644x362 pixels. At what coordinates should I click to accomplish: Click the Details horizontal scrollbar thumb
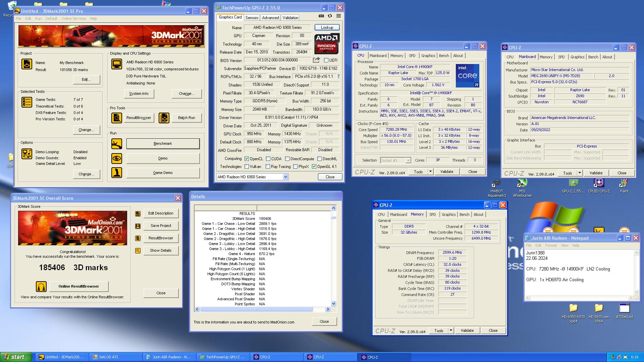[x=257, y=309]
